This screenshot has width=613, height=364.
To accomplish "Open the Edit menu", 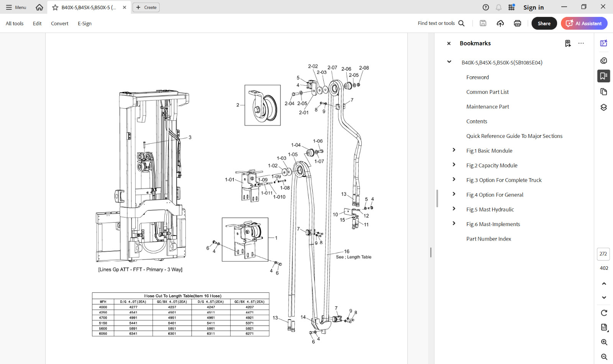I will (37, 23).
